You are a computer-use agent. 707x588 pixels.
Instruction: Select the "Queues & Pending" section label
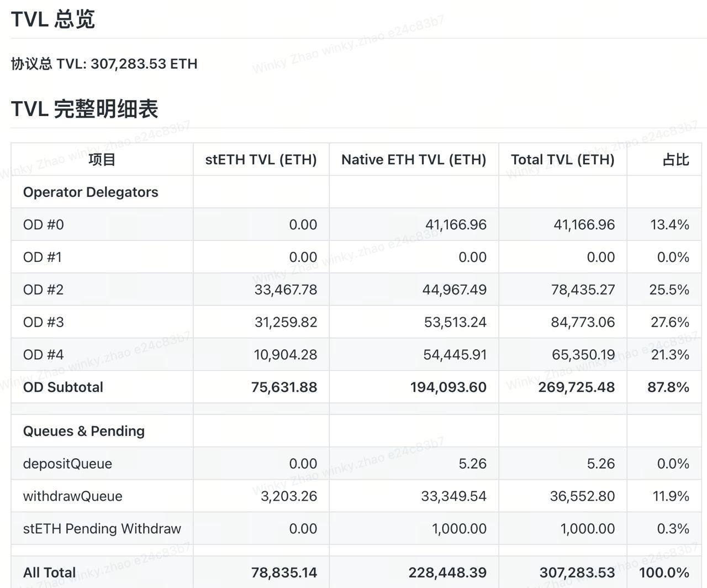click(84, 431)
